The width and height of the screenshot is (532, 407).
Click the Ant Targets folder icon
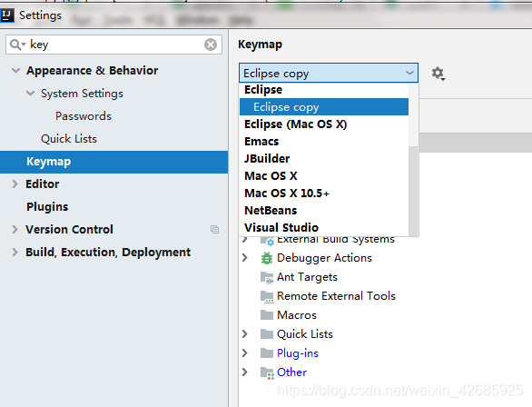[x=267, y=277]
